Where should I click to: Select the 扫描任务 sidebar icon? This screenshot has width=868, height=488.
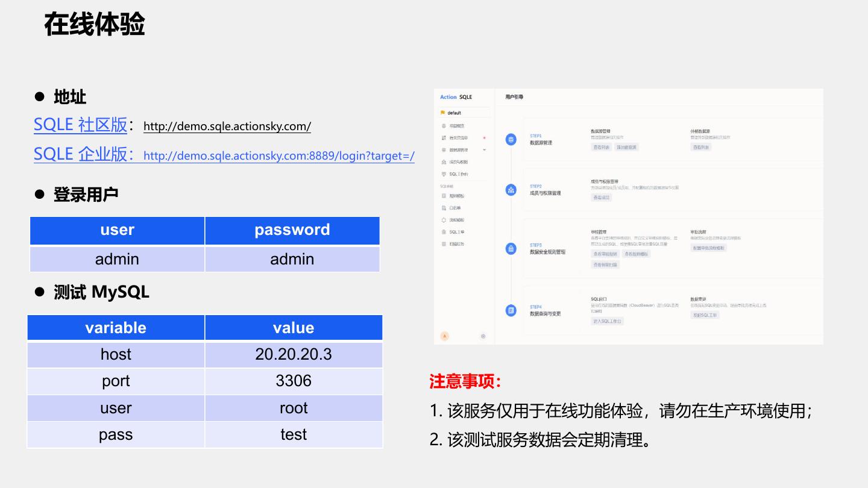pos(444,244)
